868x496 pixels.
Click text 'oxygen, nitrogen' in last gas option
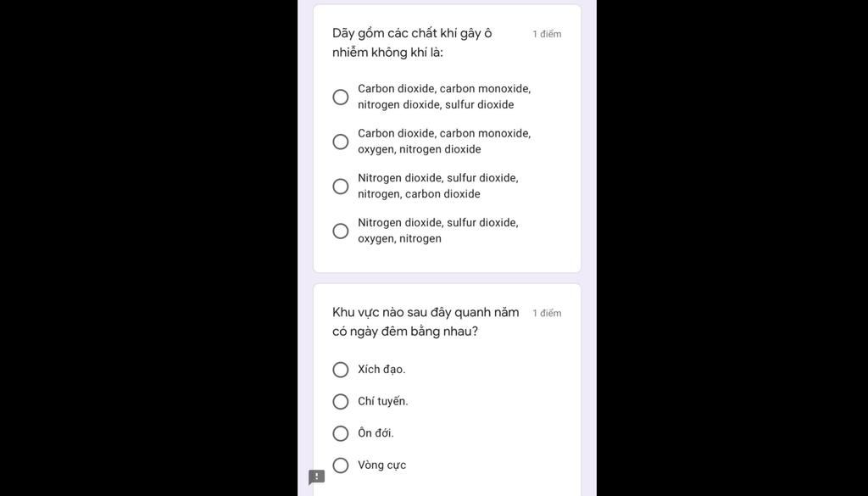click(x=400, y=238)
